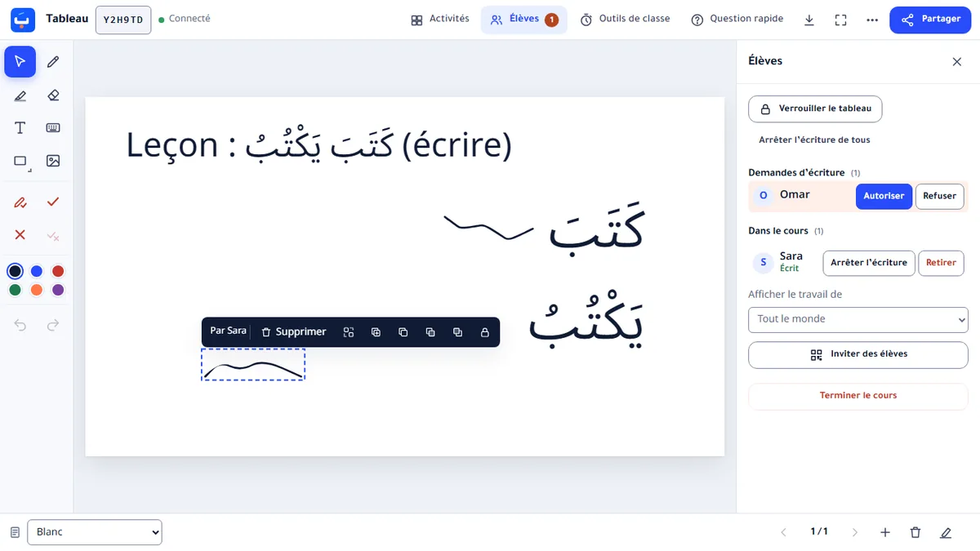The image size is (980, 551).
Task: Lock the selected stroke with the padlock icon
Action: [x=485, y=332]
